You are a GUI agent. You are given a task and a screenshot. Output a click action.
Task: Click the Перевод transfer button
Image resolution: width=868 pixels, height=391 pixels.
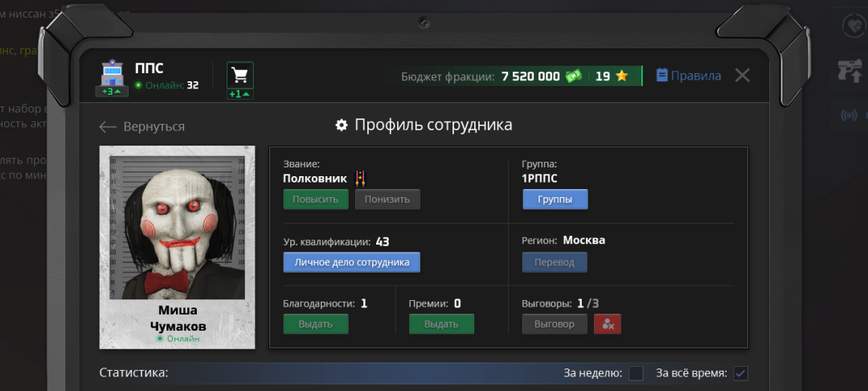click(x=555, y=262)
